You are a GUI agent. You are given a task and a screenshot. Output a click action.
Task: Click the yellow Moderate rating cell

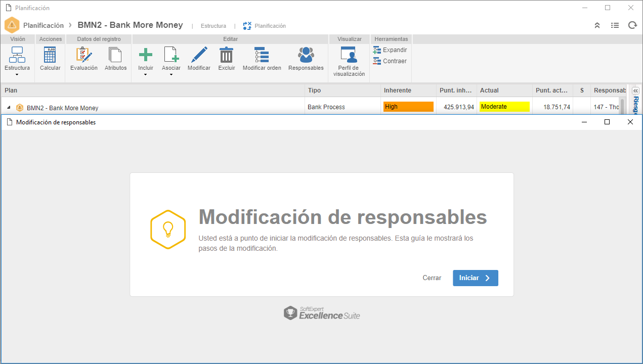(x=504, y=107)
